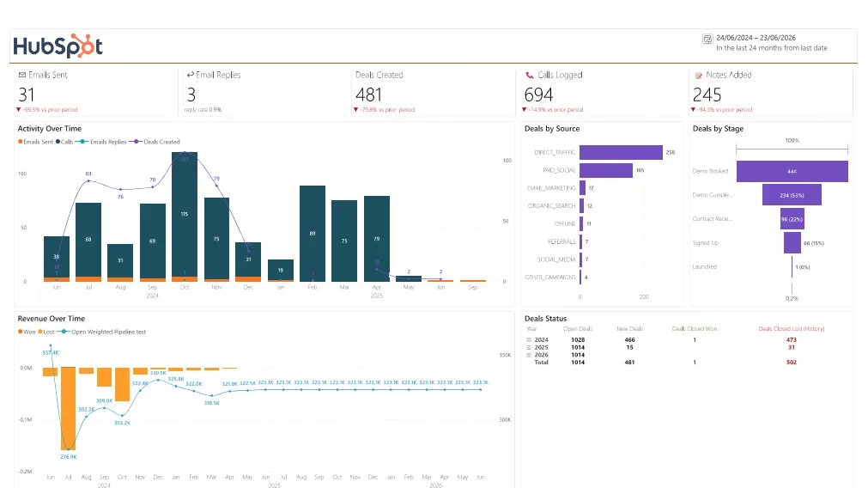Select the Contract Received funnel bar 96 (22%)
Viewport: 868px width, 488px height.
pyautogui.click(x=792, y=219)
